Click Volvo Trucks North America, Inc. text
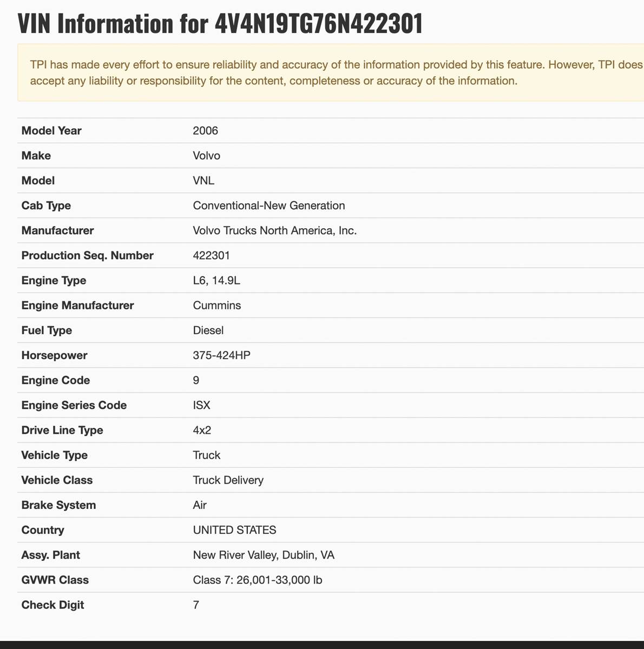The height and width of the screenshot is (649, 644). (274, 230)
